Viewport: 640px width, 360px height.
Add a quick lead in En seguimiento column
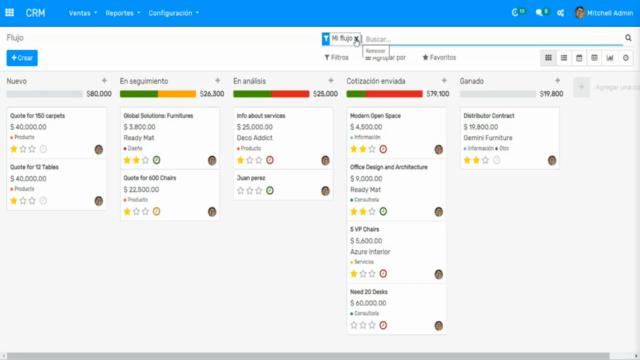218,81
